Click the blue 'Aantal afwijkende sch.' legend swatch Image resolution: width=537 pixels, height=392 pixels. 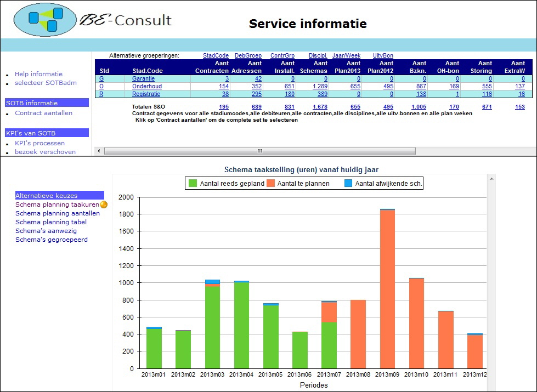(x=348, y=184)
